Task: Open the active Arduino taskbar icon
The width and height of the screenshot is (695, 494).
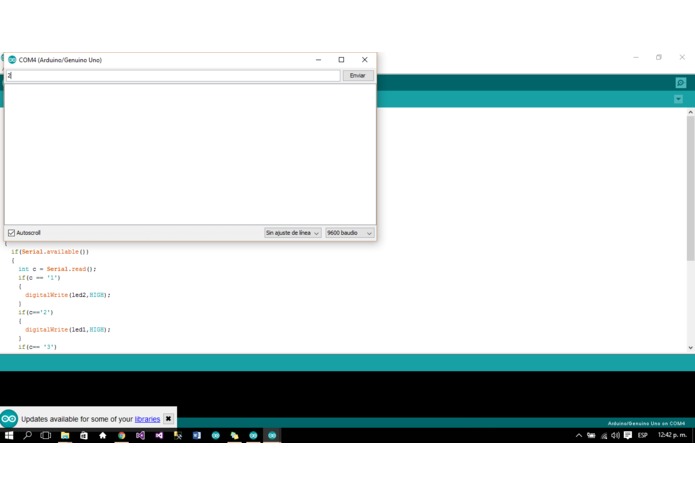Action: coord(272,436)
